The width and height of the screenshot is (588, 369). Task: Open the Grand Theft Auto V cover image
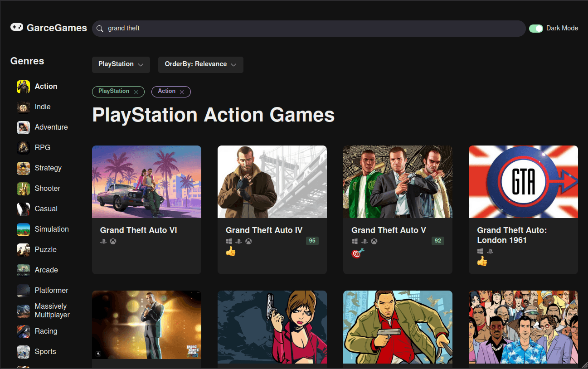[398, 182]
